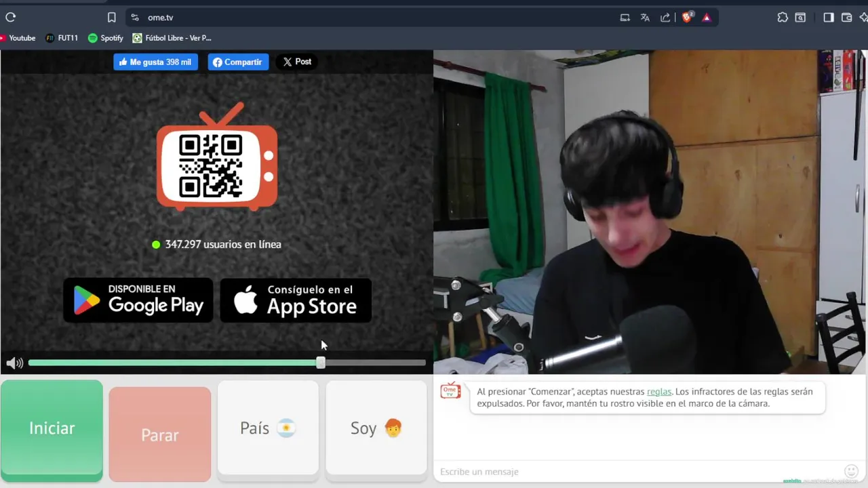Click the Facebook Compartir button
The height and width of the screenshot is (488, 868).
[238, 62]
